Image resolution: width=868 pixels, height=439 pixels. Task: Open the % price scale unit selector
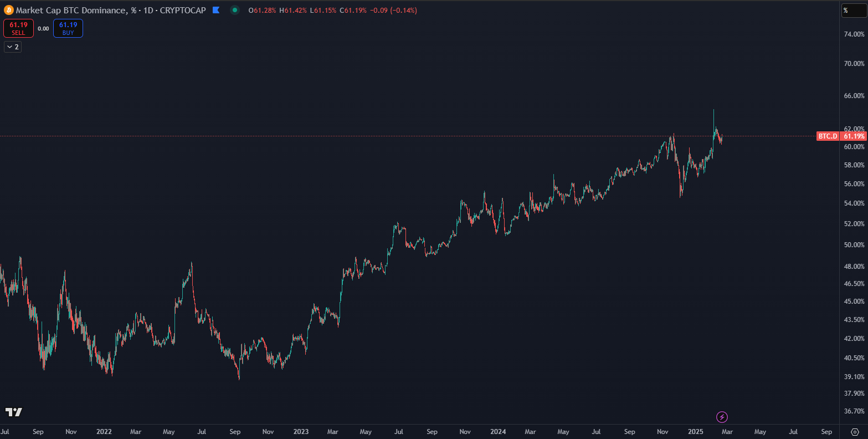point(854,11)
